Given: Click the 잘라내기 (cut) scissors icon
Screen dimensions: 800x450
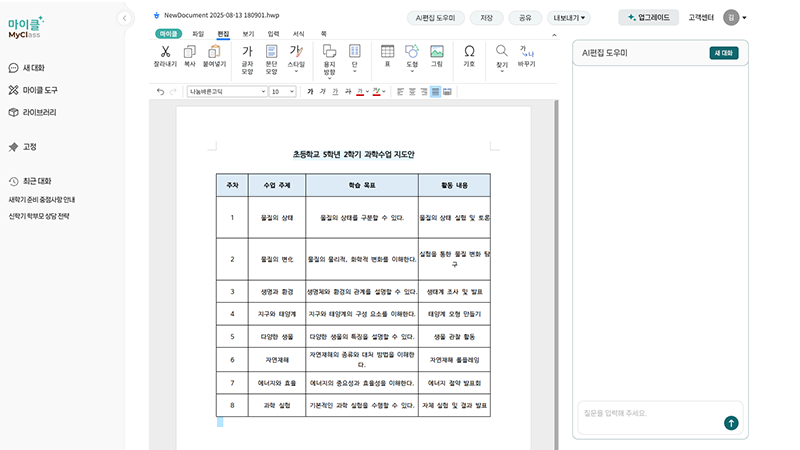Looking at the screenshot, I should pyautogui.click(x=166, y=52).
